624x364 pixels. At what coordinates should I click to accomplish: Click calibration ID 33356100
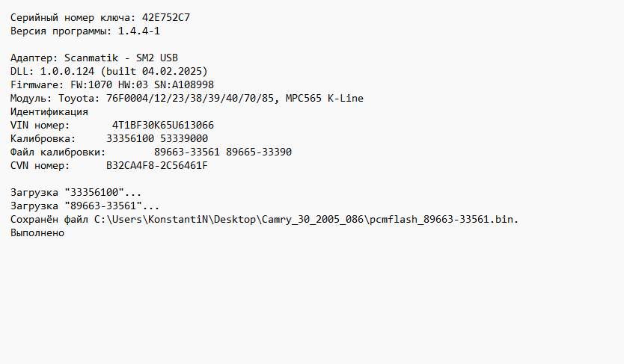[130, 139]
